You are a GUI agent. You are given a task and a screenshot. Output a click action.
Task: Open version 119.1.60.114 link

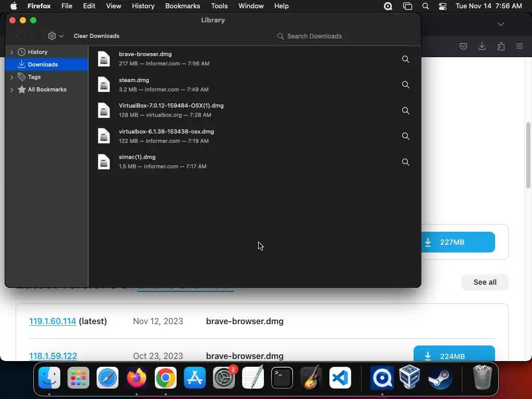[x=52, y=321]
